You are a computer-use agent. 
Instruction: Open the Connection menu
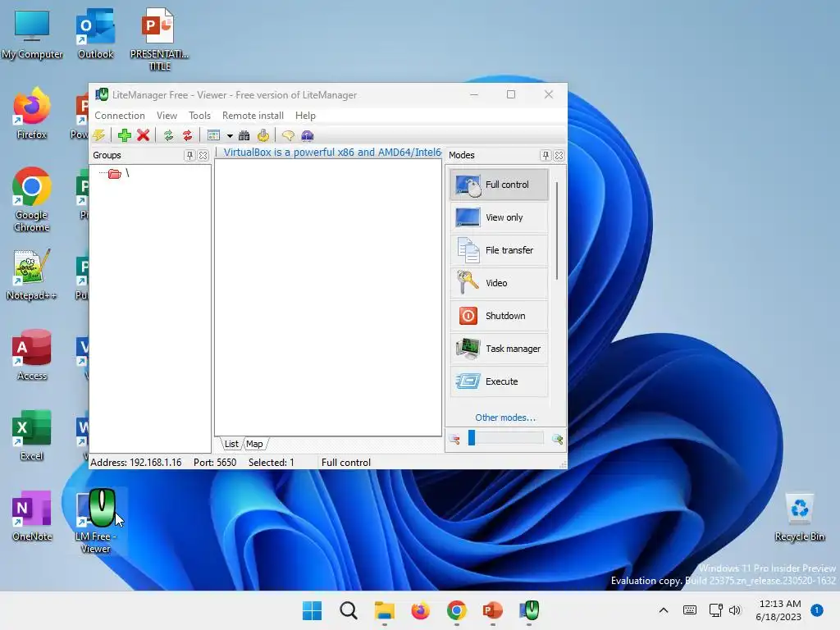(120, 116)
